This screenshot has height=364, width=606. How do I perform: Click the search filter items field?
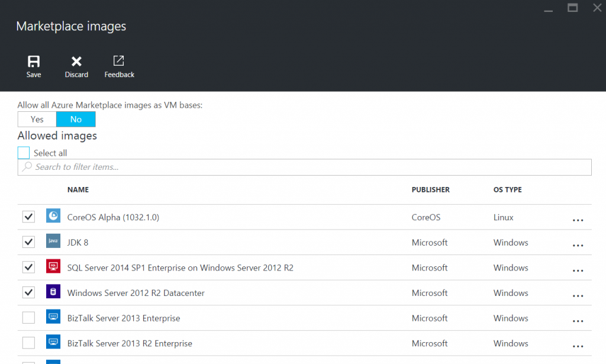(305, 167)
